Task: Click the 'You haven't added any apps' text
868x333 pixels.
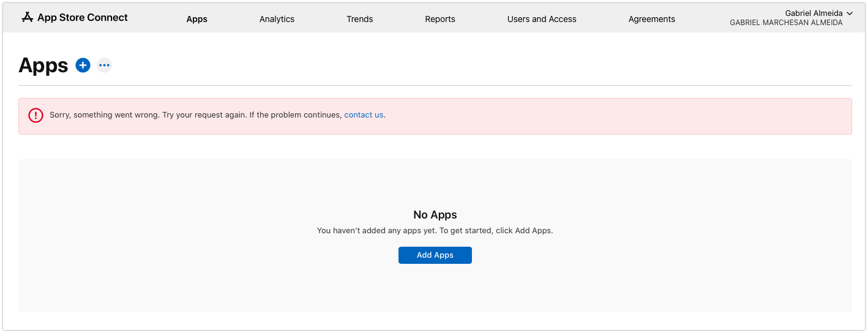Action: pos(435,231)
